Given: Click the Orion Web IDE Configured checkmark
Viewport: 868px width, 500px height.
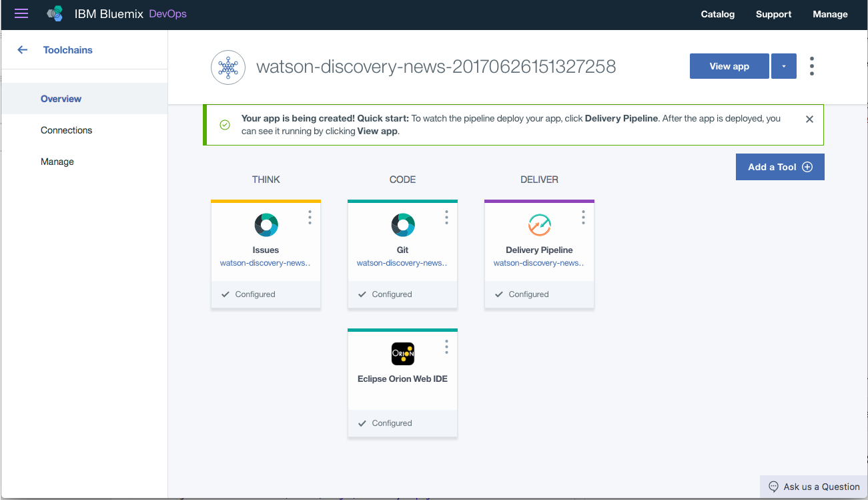Looking at the screenshot, I should (362, 423).
